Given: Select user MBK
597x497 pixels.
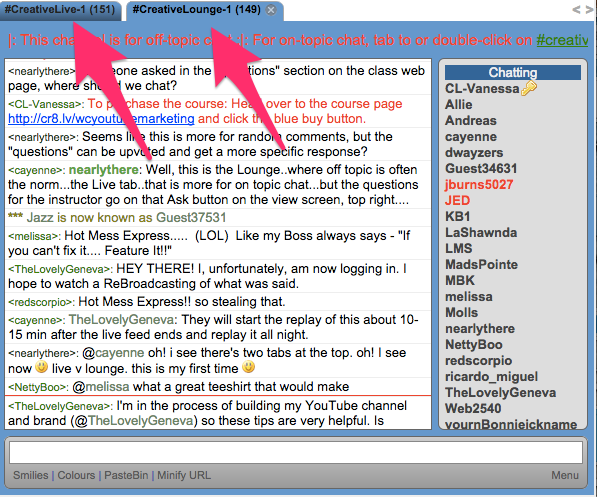Looking at the screenshot, I should (460, 281).
